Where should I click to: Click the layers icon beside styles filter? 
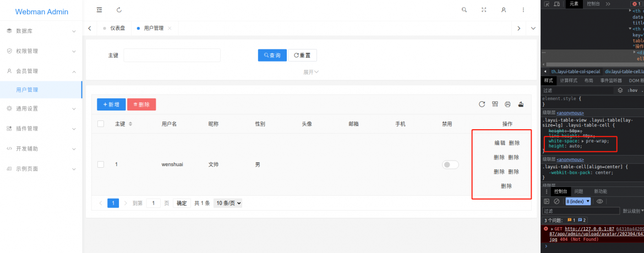(x=620, y=90)
